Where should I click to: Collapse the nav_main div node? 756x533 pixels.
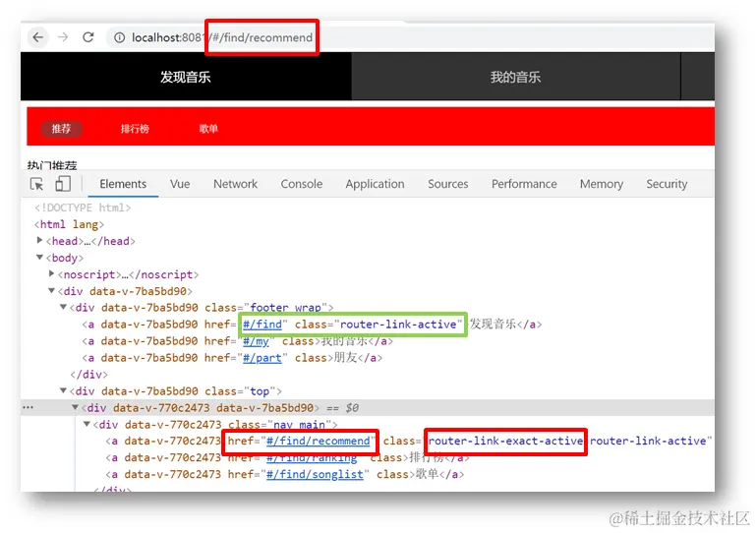pyautogui.click(x=87, y=424)
